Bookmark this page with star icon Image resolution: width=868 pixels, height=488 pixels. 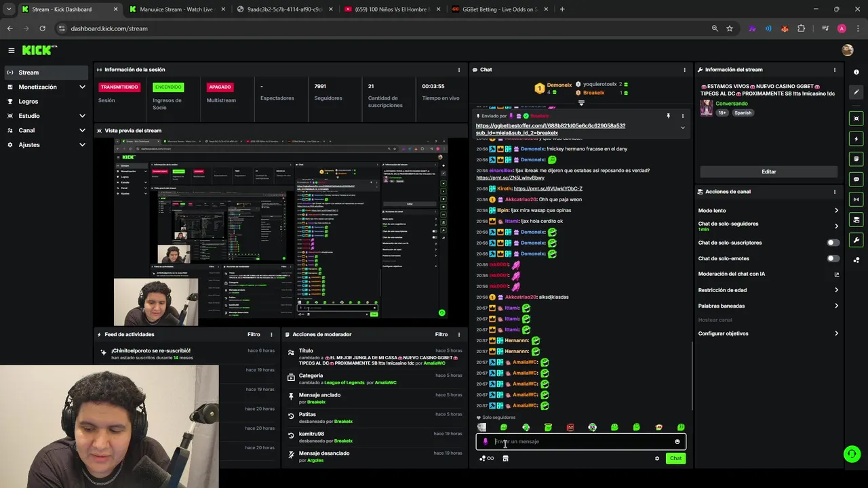pos(730,28)
